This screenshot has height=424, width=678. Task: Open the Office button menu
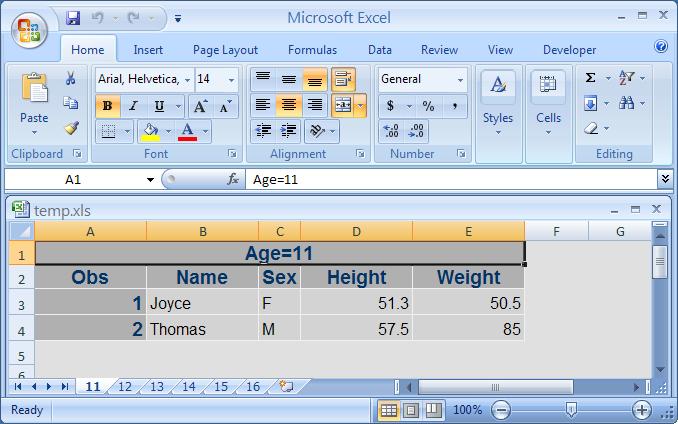[x=29, y=30]
